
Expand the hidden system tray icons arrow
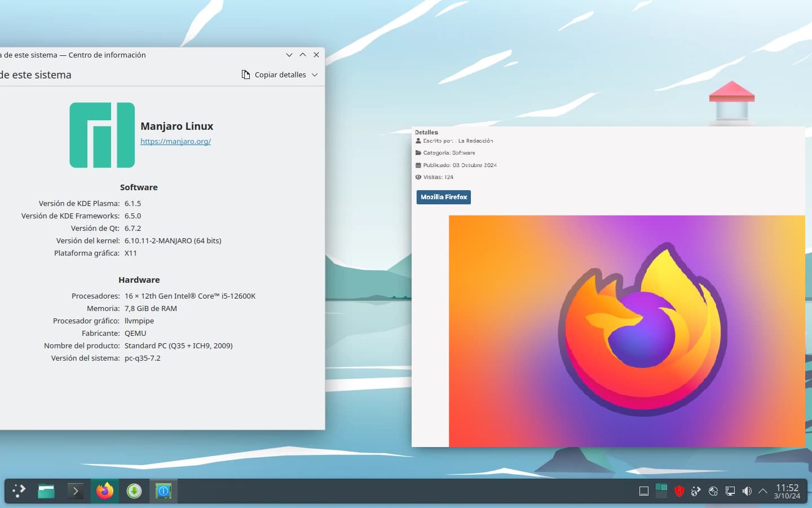763,491
